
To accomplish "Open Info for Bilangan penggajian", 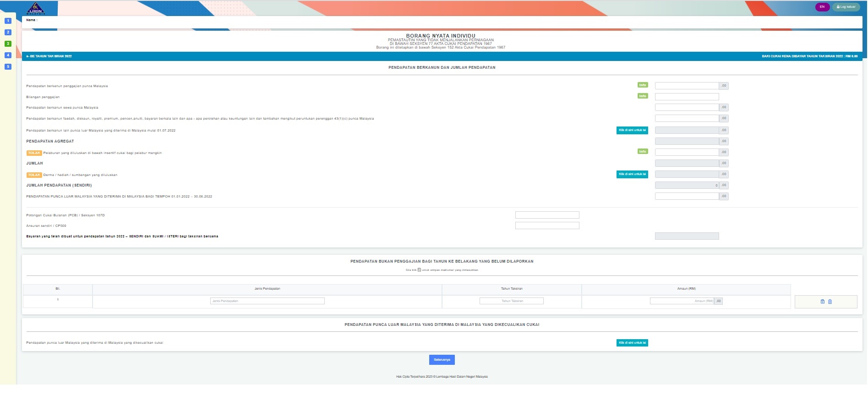I will 643,96.
